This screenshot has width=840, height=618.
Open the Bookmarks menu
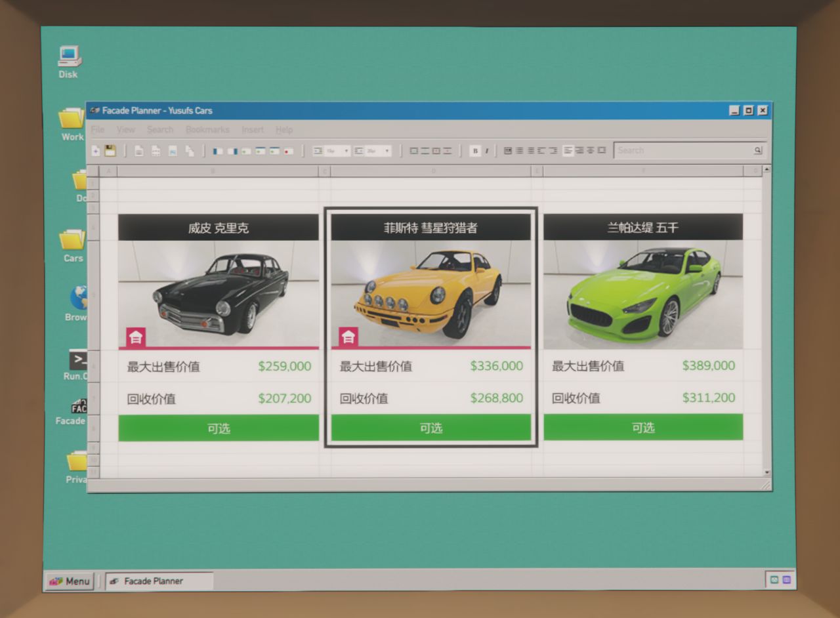point(207,130)
